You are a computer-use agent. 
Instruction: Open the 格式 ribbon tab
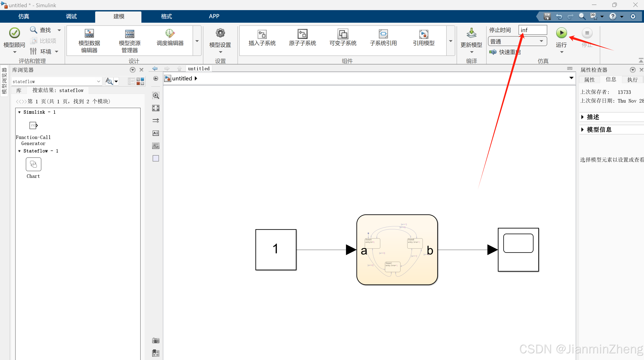coord(166,16)
